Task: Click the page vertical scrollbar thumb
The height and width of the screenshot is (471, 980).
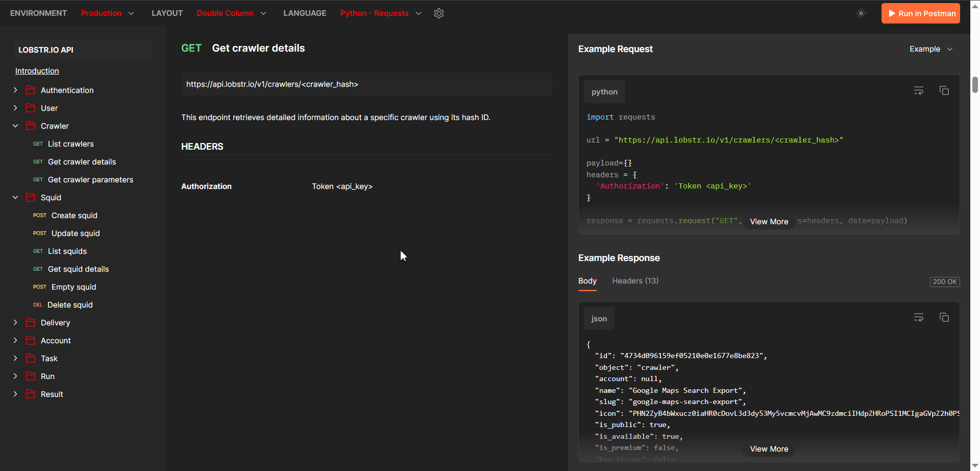Action: [975, 85]
